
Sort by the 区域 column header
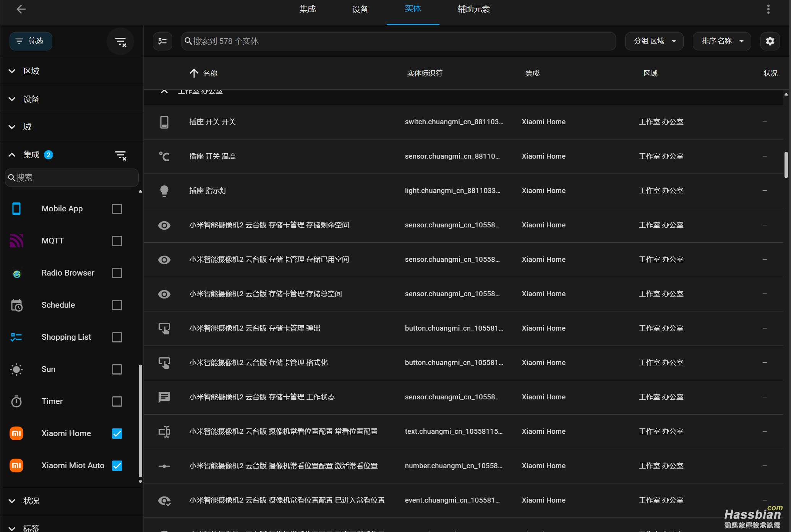tap(650, 73)
